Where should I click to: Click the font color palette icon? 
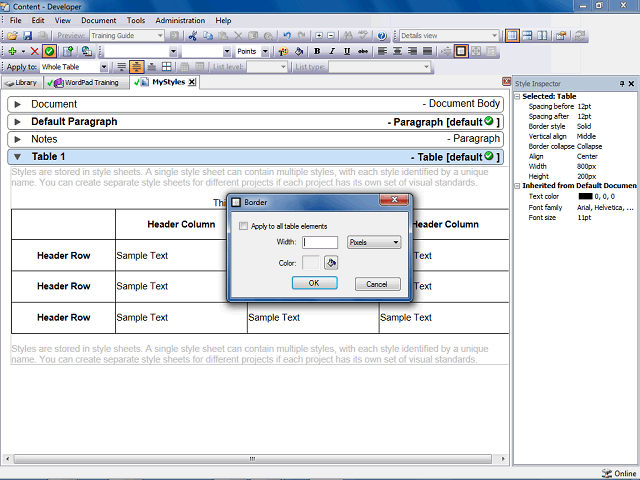point(283,51)
